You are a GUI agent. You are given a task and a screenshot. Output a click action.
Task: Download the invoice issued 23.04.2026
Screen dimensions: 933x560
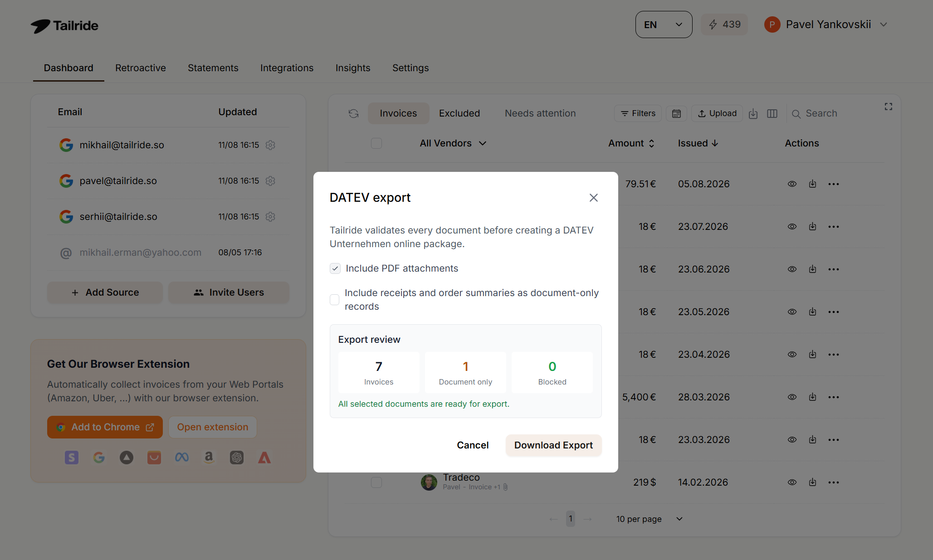pyautogui.click(x=812, y=355)
